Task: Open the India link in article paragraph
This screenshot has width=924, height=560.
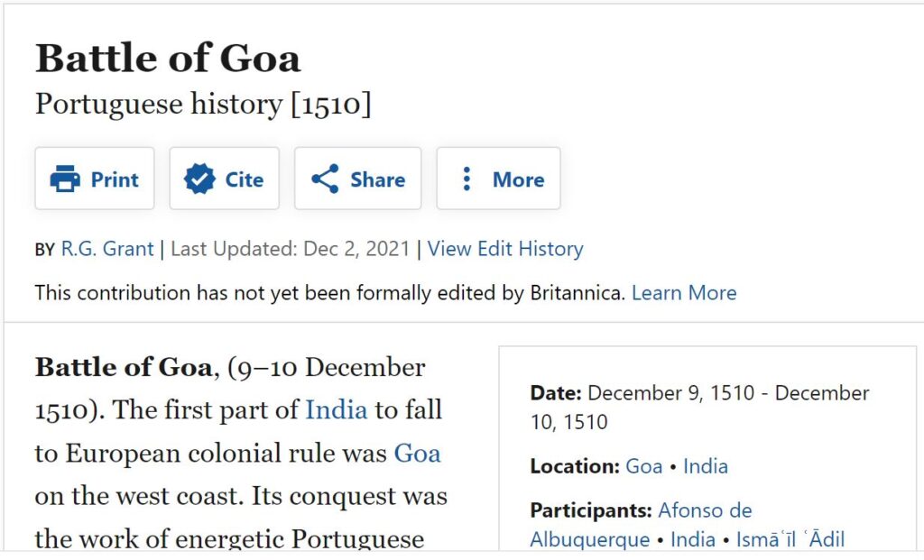Action: (336, 409)
